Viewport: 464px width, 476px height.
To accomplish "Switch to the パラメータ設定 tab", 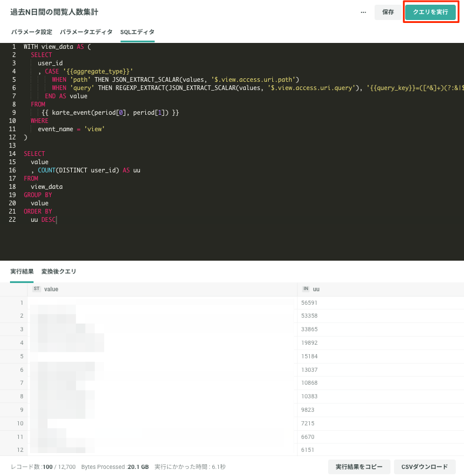I will point(32,32).
